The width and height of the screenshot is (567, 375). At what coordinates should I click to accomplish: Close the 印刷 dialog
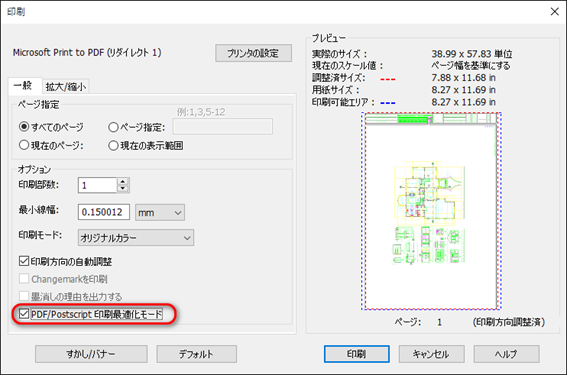point(554,12)
